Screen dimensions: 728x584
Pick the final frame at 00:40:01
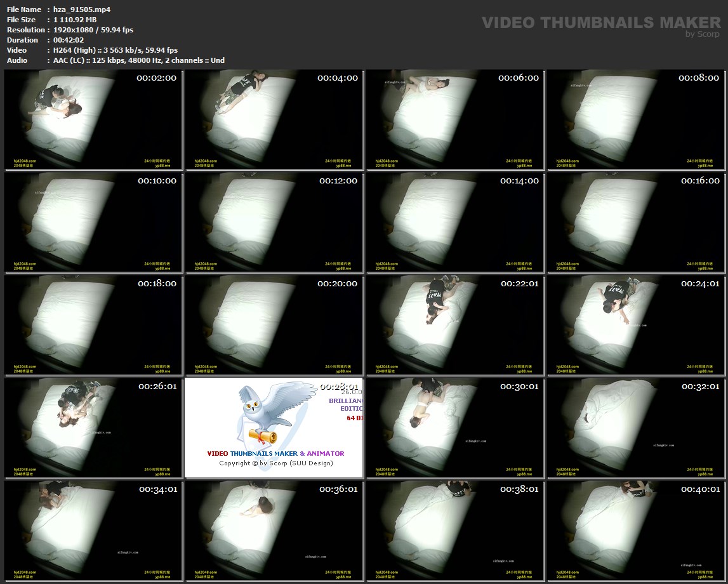(x=636, y=531)
